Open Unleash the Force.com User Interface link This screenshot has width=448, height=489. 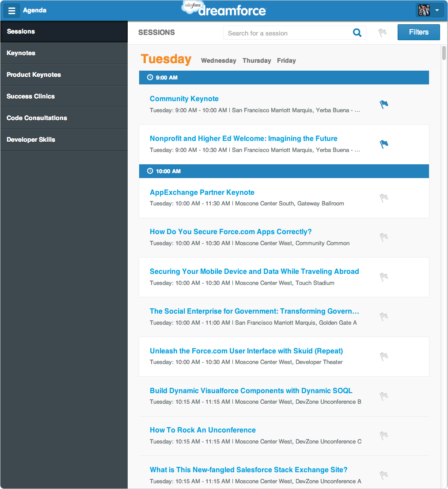click(x=246, y=351)
